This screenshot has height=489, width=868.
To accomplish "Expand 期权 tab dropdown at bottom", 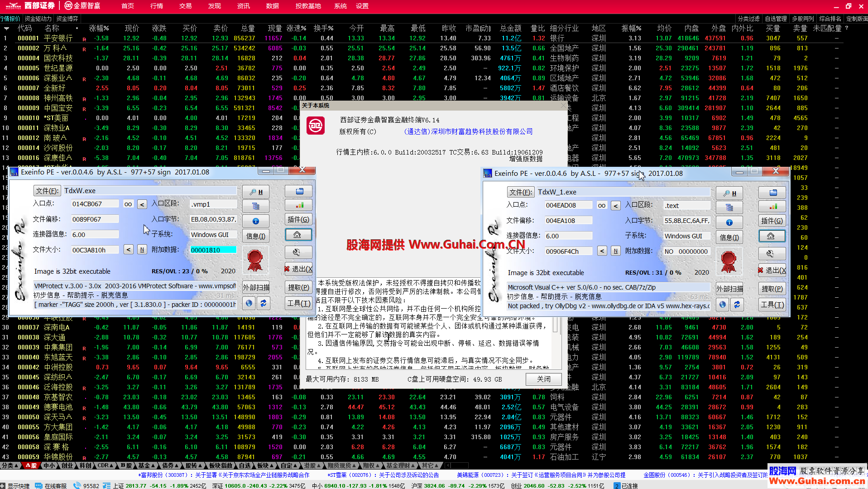I will pos(371,465).
